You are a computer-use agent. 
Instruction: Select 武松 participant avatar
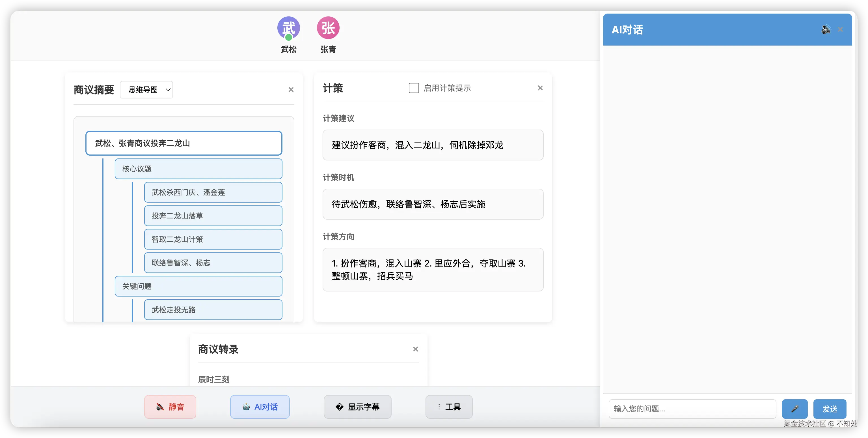[288, 28]
